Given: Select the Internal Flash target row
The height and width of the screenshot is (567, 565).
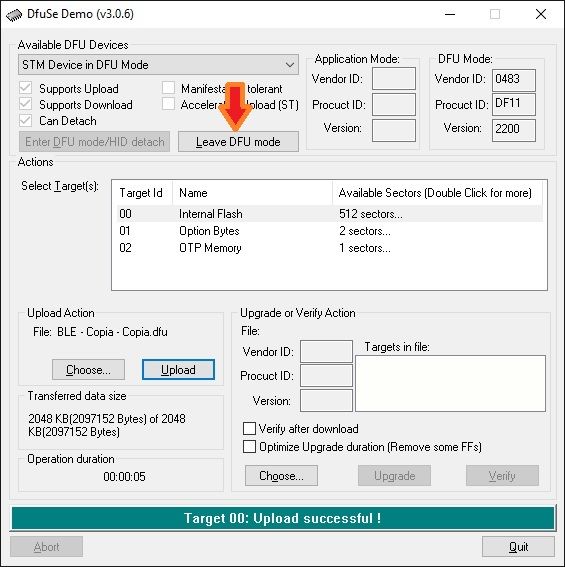Looking at the screenshot, I should (x=330, y=214).
